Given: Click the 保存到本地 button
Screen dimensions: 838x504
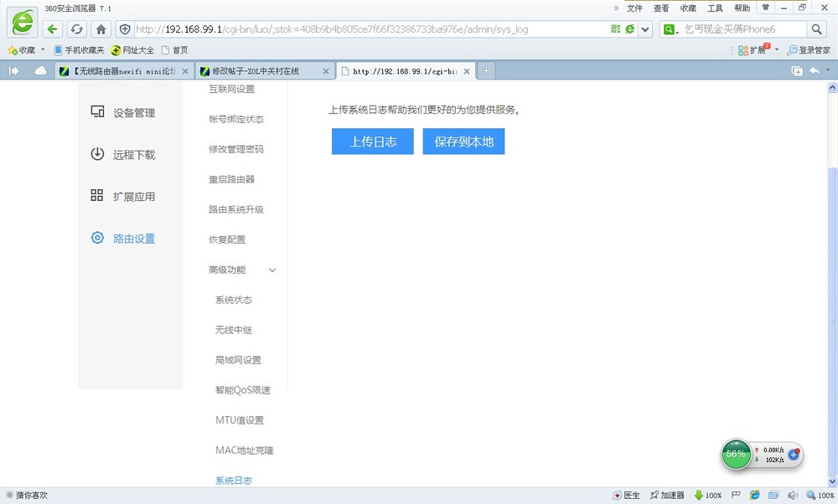Looking at the screenshot, I should click(463, 141).
